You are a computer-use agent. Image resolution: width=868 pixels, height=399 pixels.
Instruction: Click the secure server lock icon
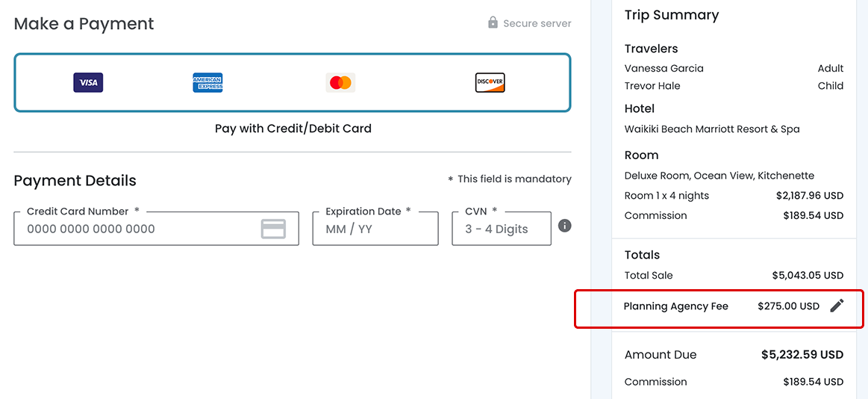click(493, 22)
